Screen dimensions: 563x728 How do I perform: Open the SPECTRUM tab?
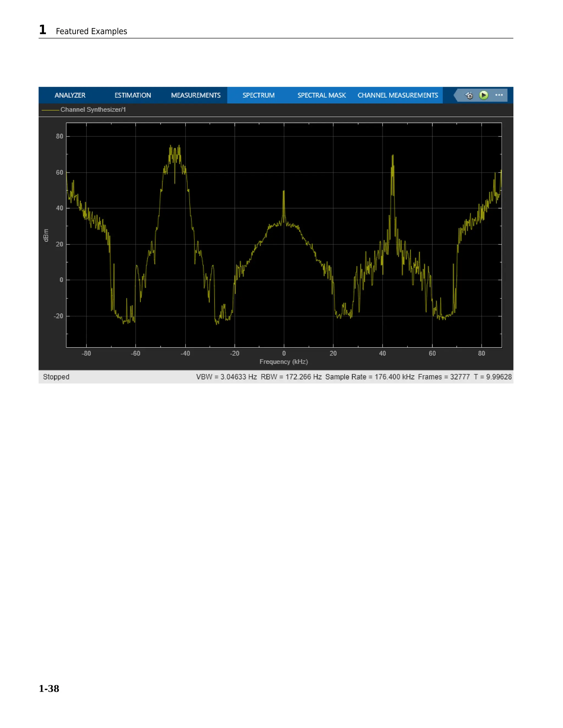coord(258,95)
